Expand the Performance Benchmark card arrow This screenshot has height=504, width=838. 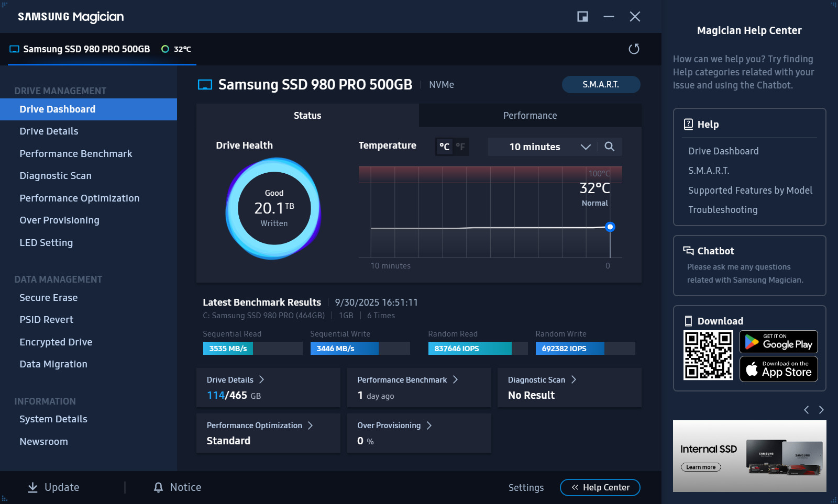click(x=455, y=379)
